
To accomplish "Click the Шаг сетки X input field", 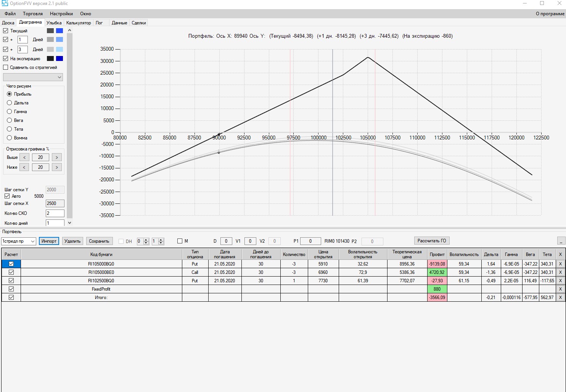I will tap(55, 203).
